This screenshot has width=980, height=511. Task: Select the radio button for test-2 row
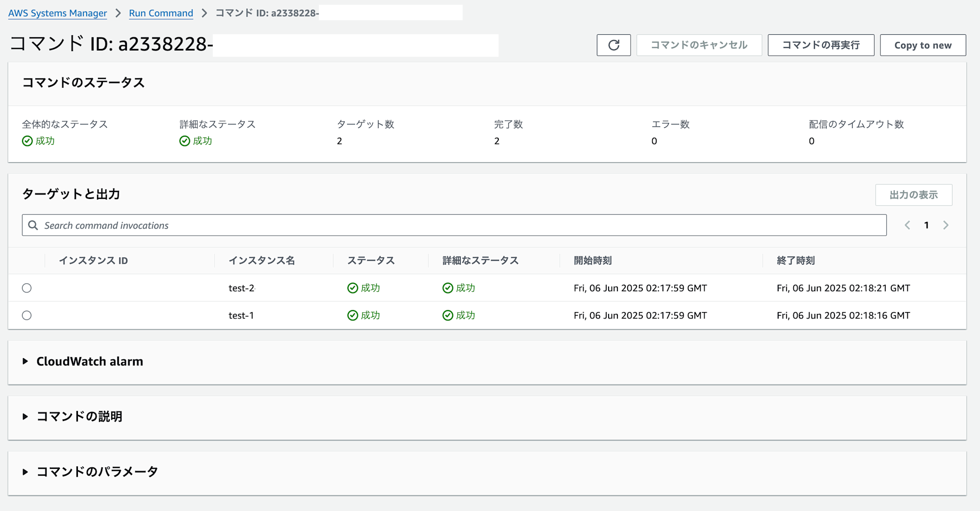pos(27,288)
